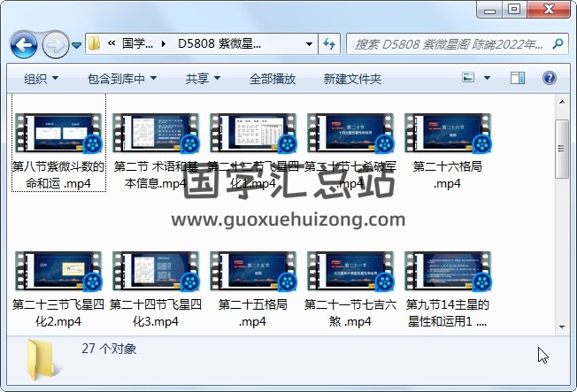Viewport: 577px width, 392px height.
Task: Select video 第二节 术语和基本信息.mp4 thumbnail
Action: pyautogui.click(x=156, y=134)
